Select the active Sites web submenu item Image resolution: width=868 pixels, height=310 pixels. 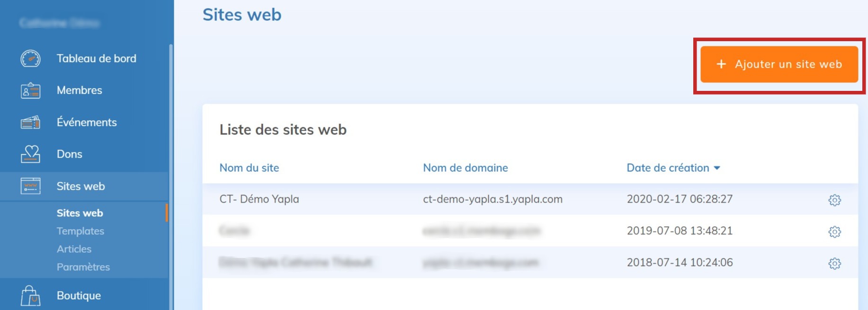pos(80,213)
